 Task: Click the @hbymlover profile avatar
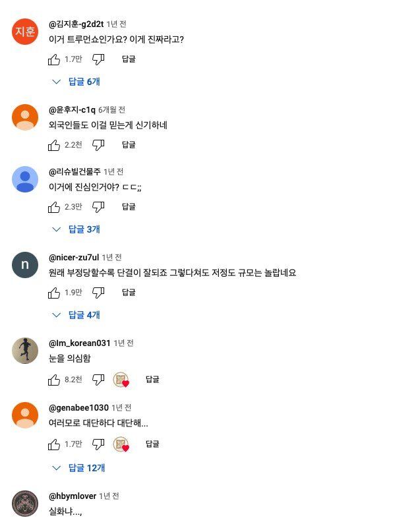[25, 503]
